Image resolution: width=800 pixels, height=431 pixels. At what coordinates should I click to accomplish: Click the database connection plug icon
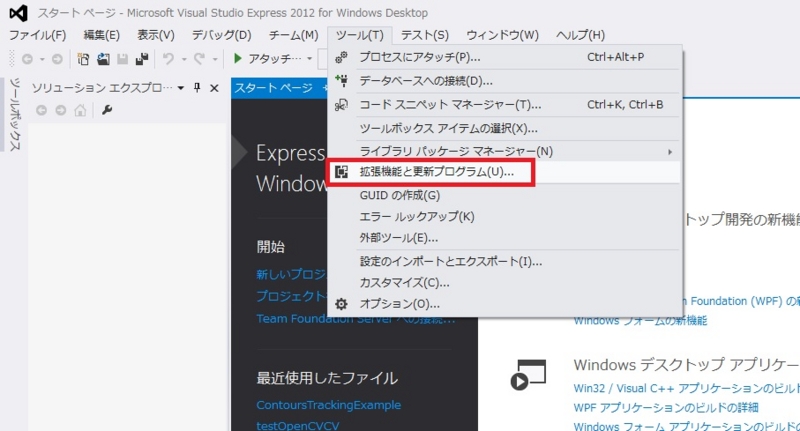click(x=341, y=80)
